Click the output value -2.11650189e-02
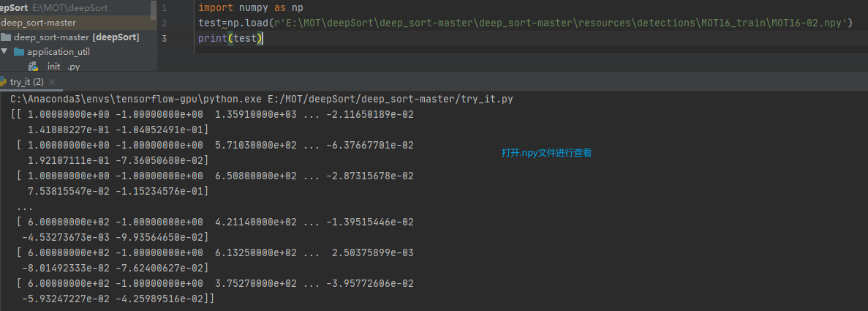This screenshot has width=868, height=311. coord(369,115)
